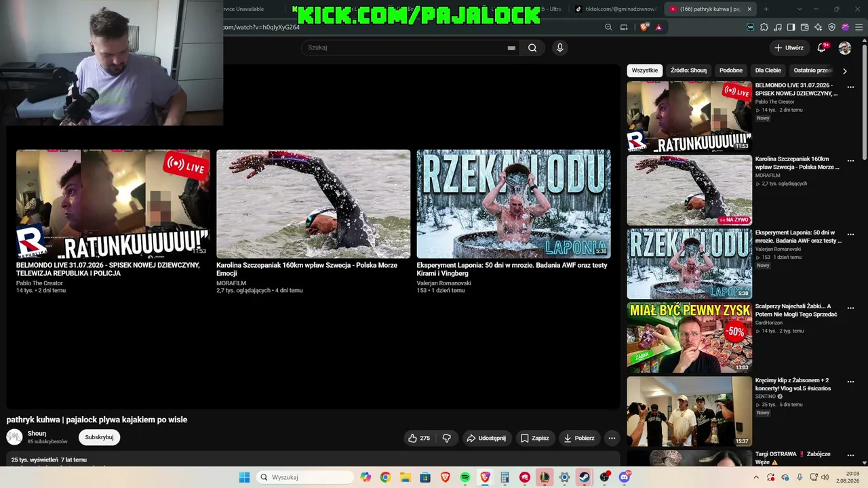The image size is (868, 488).
Task: Open the Calculator from the taskbar
Action: (505, 477)
